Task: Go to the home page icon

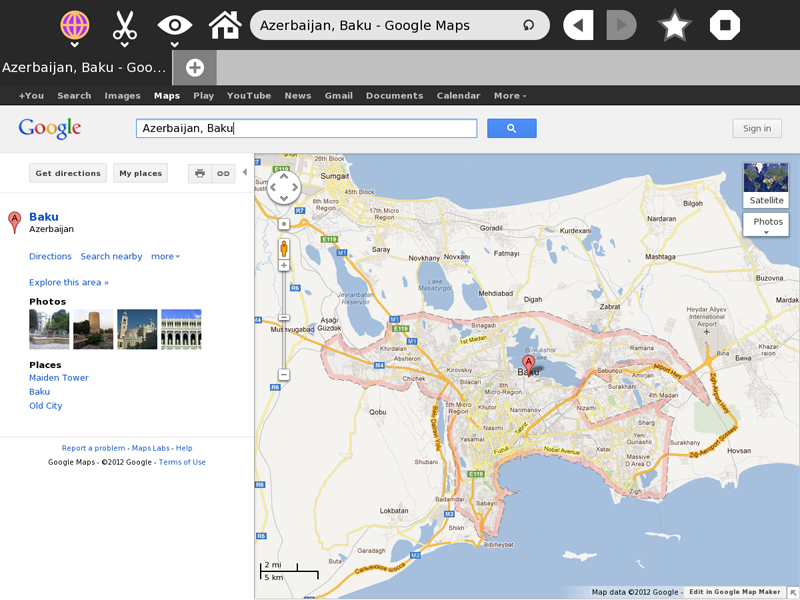Action: coord(224,26)
